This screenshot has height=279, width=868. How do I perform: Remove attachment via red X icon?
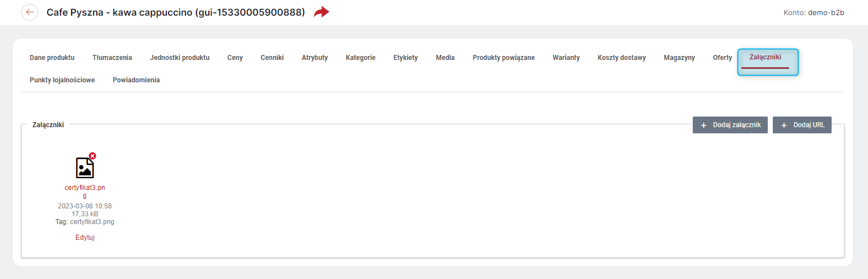point(92,156)
